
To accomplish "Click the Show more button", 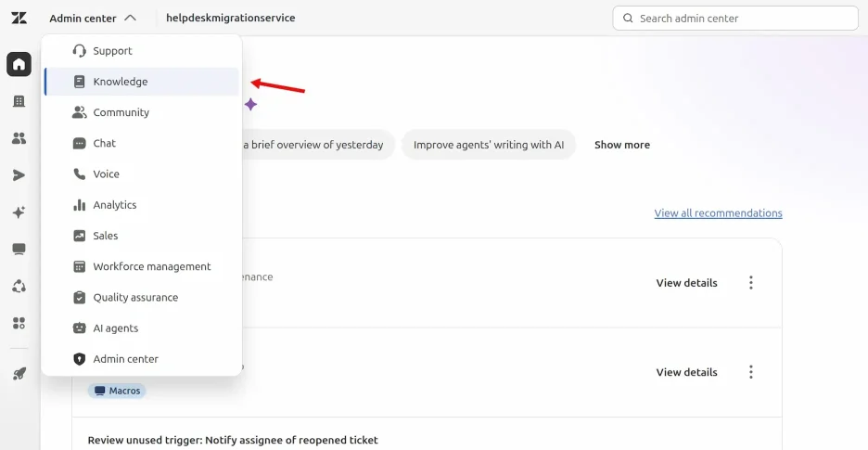I will coord(622,145).
